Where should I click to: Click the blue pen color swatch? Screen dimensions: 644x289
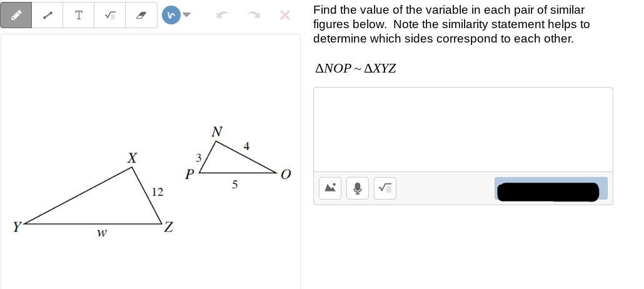tap(171, 15)
